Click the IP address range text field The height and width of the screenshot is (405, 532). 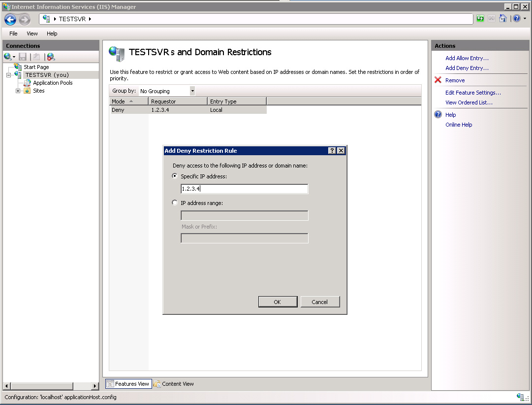pyautogui.click(x=244, y=215)
